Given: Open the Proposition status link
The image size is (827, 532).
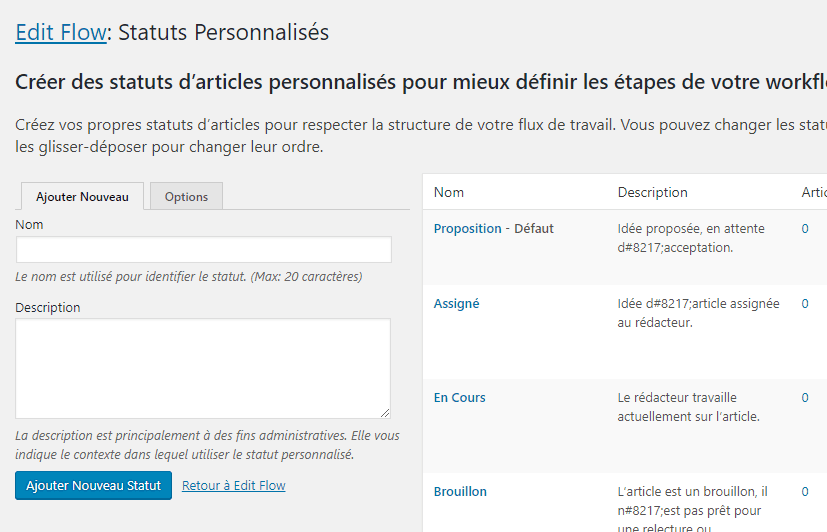Looking at the screenshot, I should click(x=467, y=229).
